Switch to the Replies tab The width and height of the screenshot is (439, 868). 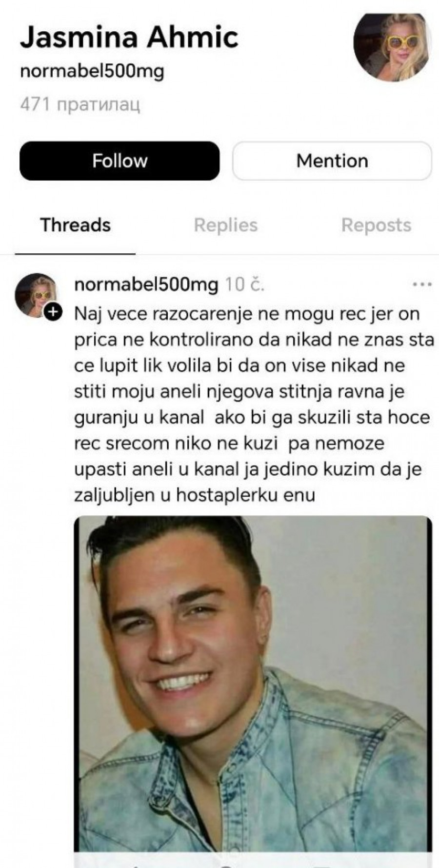tap(225, 225)
